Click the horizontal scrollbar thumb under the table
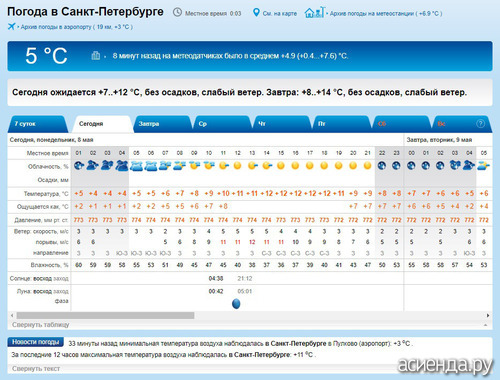Viewport: 500px width, 380px height. (105, 315)
